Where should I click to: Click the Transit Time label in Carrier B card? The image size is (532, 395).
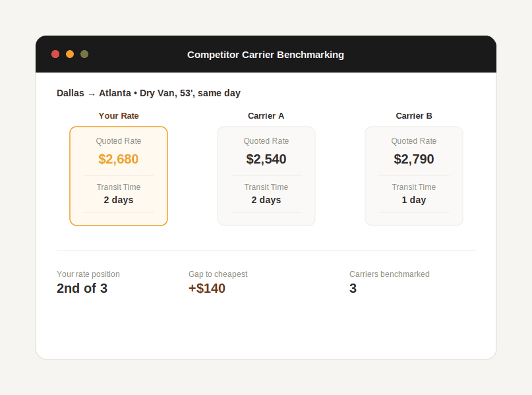[x=414, y=187]
